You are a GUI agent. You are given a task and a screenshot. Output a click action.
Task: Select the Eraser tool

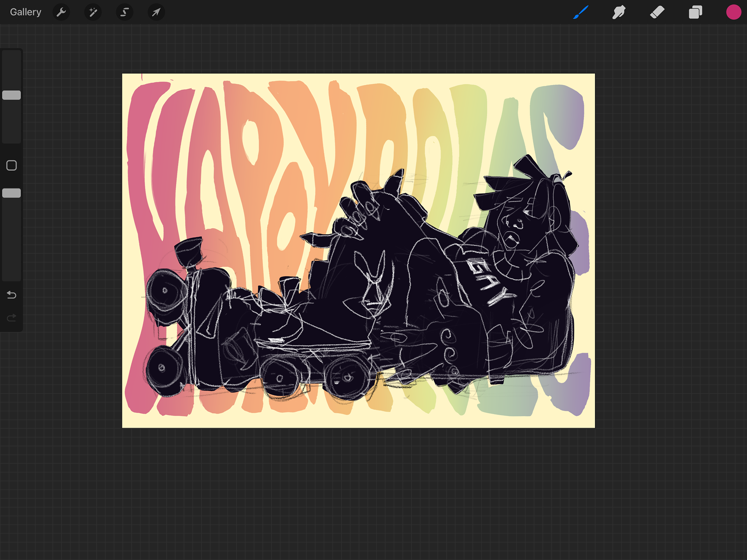point(657,12)
